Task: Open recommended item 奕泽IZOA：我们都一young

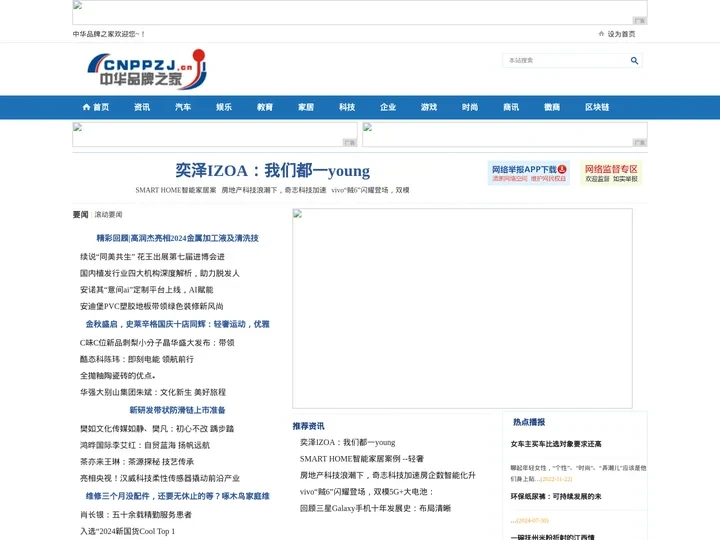Action: coord(348,442)
